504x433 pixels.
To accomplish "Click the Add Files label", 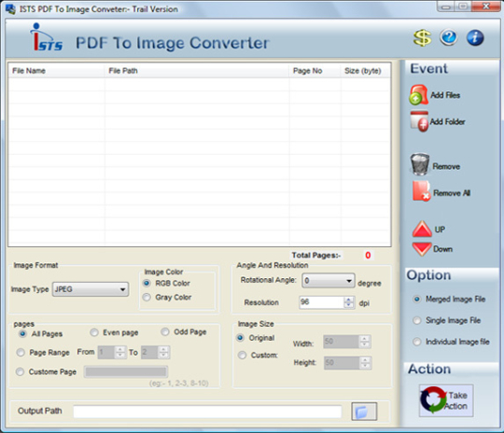I will tap(445, 95).
